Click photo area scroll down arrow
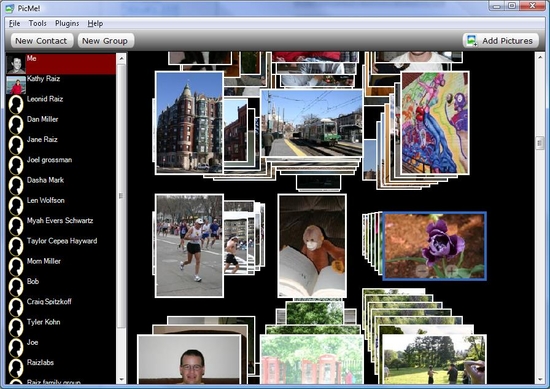Image resolution: width=550 pixels, height=389 pixels. click(x=539, y=380)
